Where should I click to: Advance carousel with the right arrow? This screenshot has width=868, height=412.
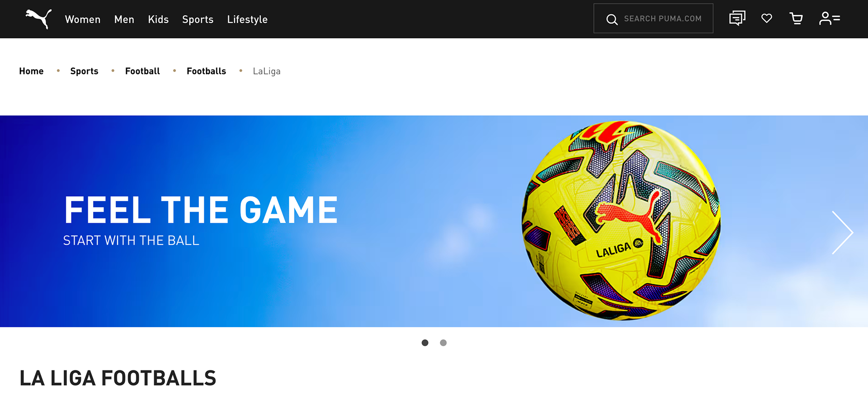[x=842, y=233]
